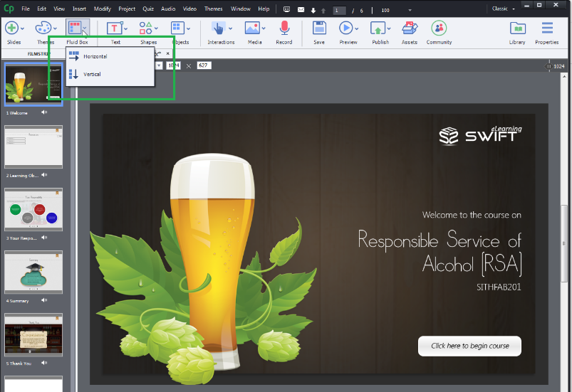Click the Objects grid icon

click(x=177, y=28)
